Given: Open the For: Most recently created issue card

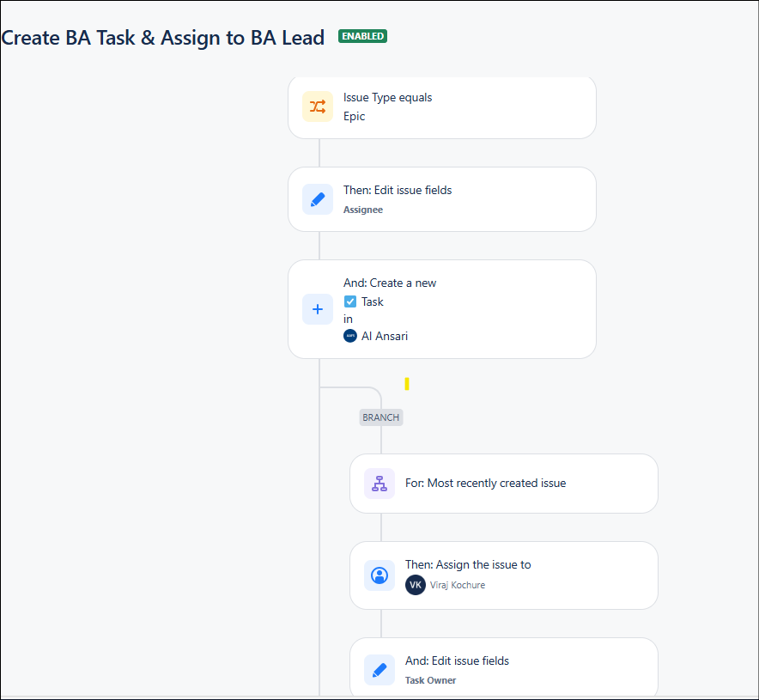Looking at the screenshot, I should [504, 484].
